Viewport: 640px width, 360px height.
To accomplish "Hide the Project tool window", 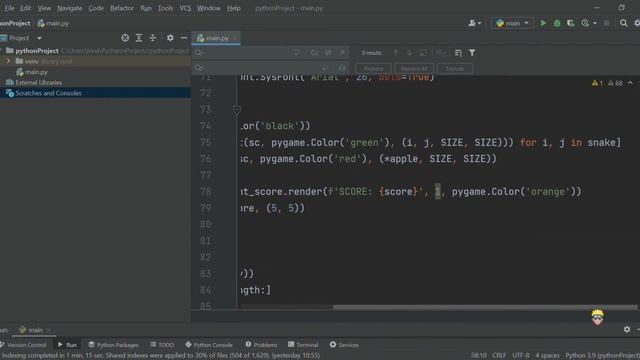I will point(184,38).
